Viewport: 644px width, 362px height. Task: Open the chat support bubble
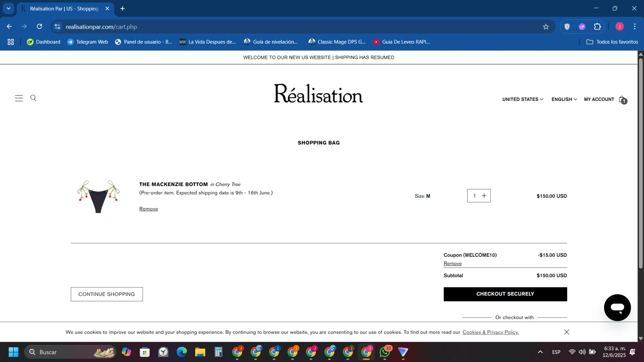pyautogui.click(x=617, y=308)
